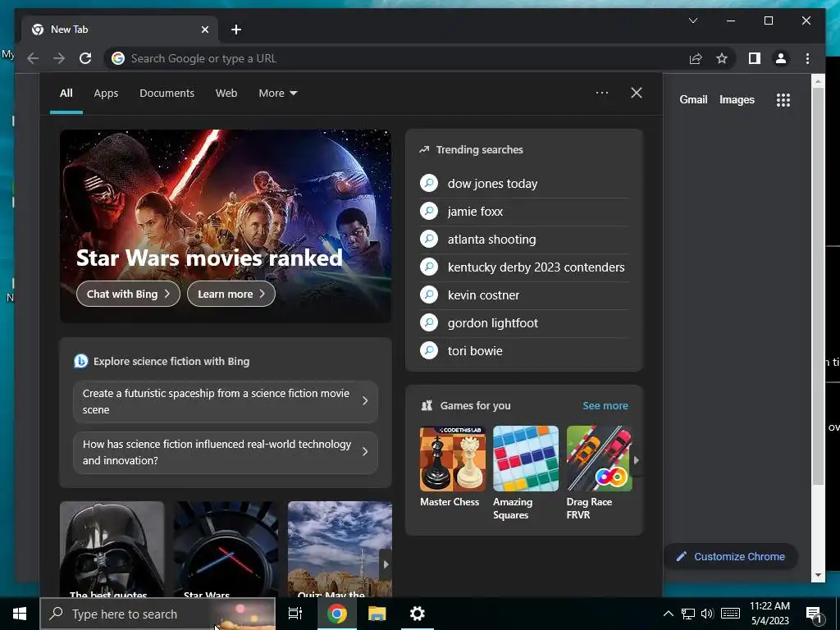The height and width of the screenshot is (630, 840).
Task: Open Google Images link
Action: coord(737,99)
